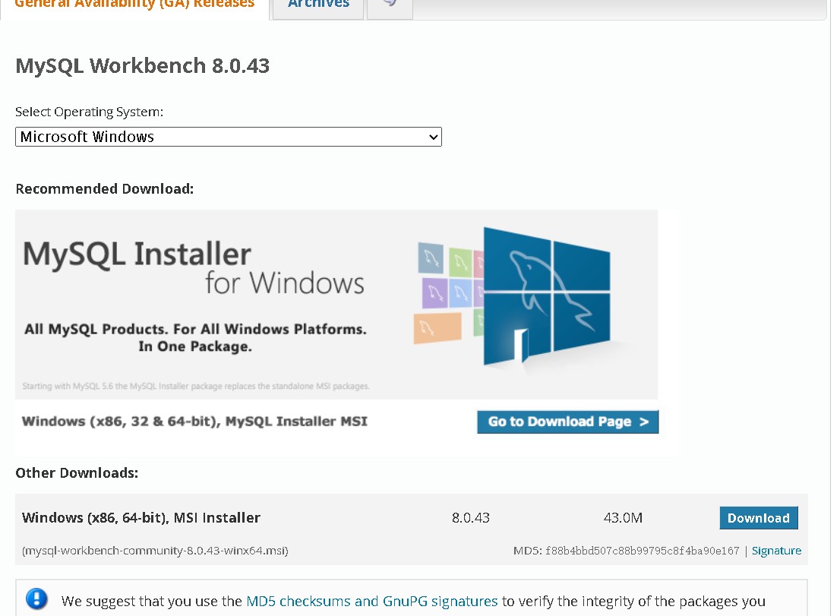Download the Windows 64-bit MSI Installer
840x616 pixels.
click(x=759, y=518)
